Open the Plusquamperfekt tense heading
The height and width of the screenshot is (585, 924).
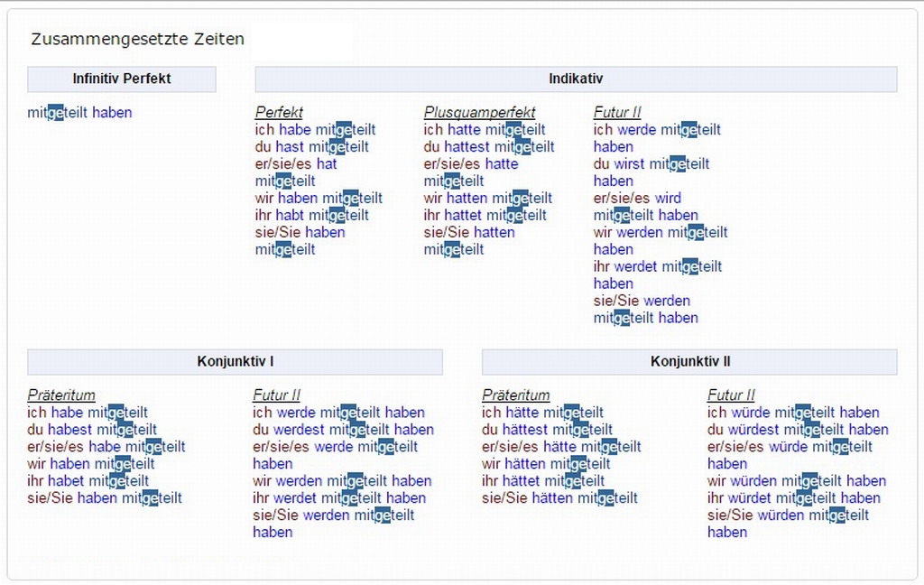(x=479, y=113)
